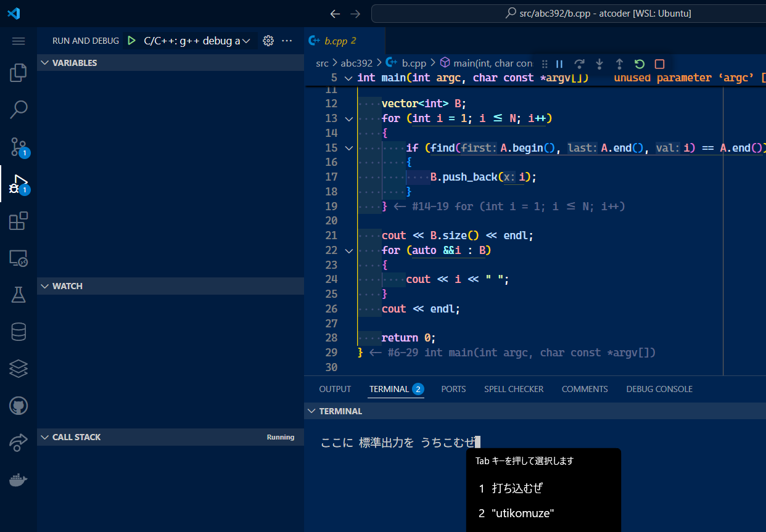Open the database view icon
Viewport: 766px width, 532px height.
(19, 332)
